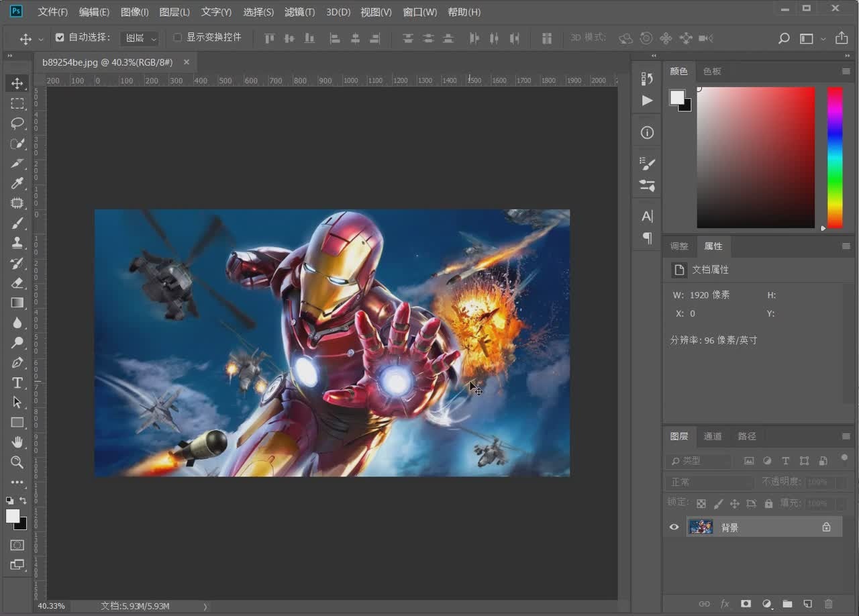
Task: Click the foreground color swatch in toolbar
Action: click(13, 516)
